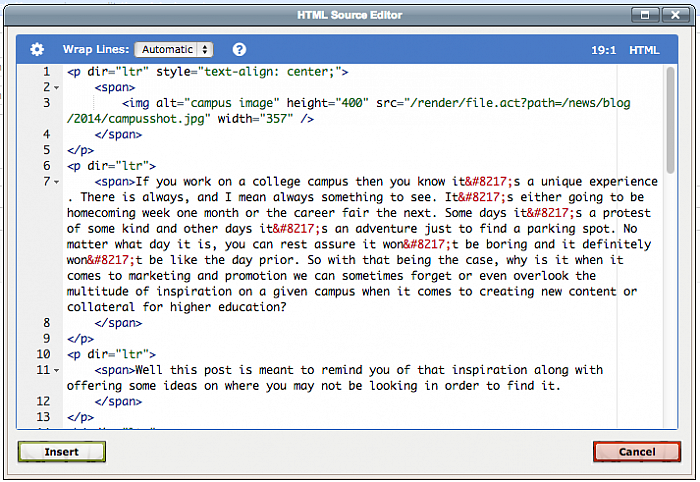Screen dimensions: 700x482
Task: Click the opening <span> tag on line 2
Action: tap(115, 87)
